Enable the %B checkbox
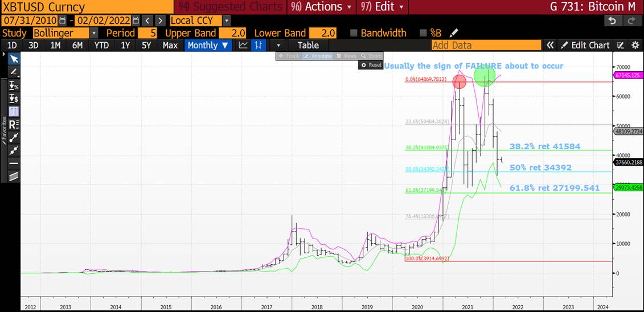This screenshot has height=312, width=644. (423, 33)
